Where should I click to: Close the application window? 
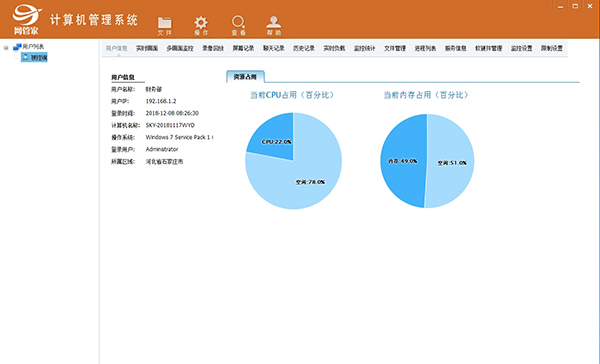pyautogui.click(x=590, y=6)
